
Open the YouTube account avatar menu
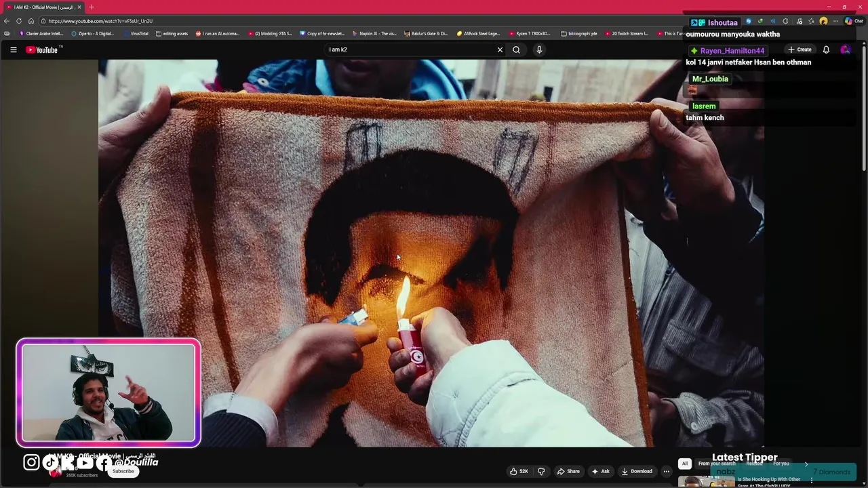coord(845,49)
